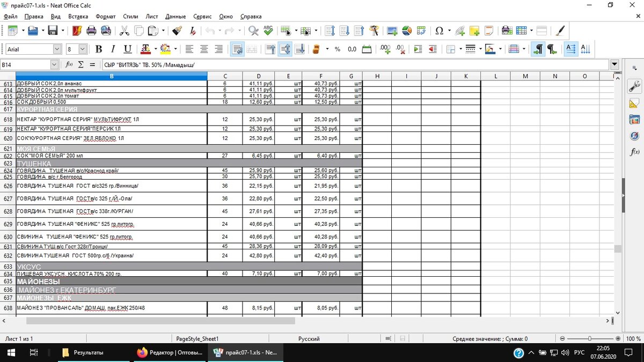
Task: Define the print area
Action: click(x=507, y=31)
